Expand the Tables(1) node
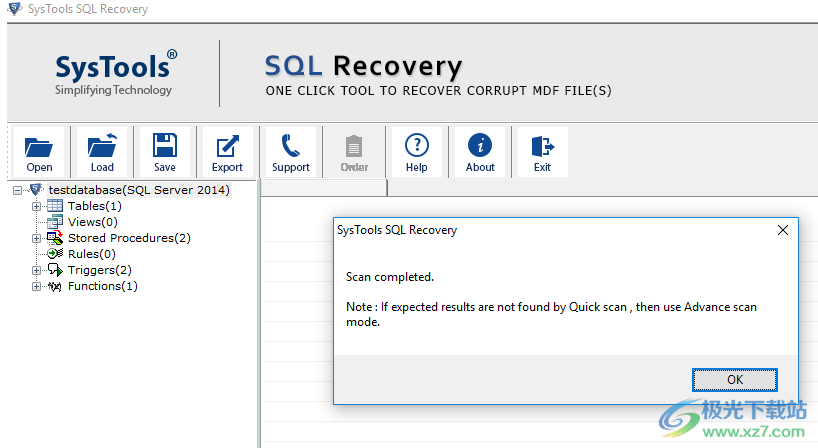Image resolution: width=818 pixels, height=448 pixels. 36,207
